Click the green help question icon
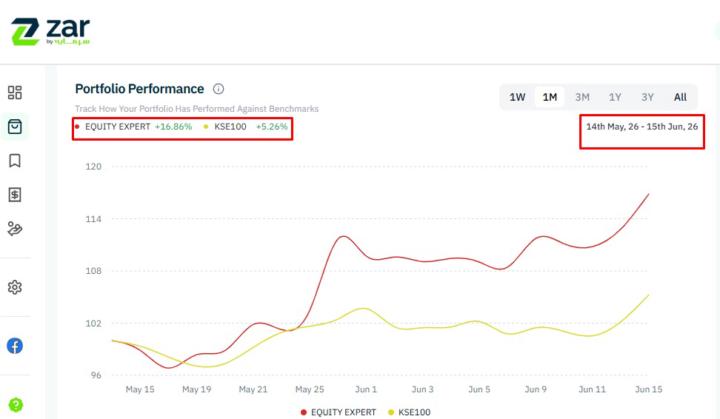The height and width of the screenshot is (419, 720). point(16,405)
